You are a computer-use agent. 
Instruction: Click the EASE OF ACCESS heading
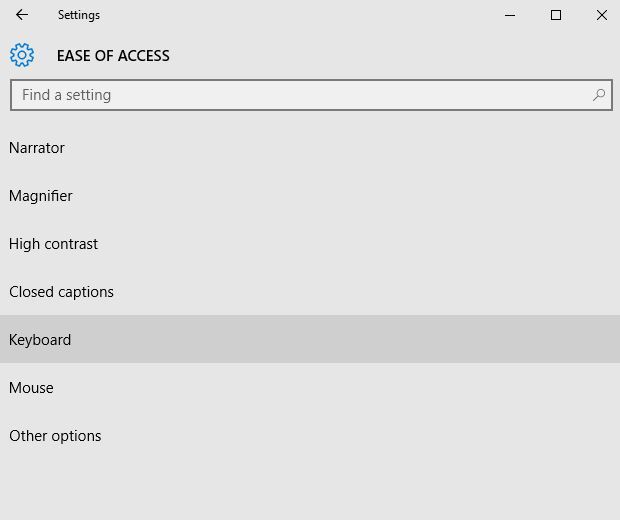(x=113, y=56)
